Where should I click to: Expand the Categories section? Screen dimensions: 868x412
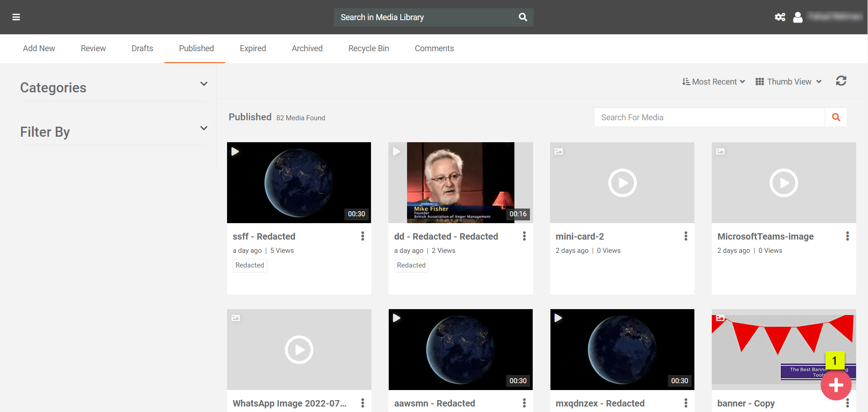pyautogui.click(x=204, y=84)
